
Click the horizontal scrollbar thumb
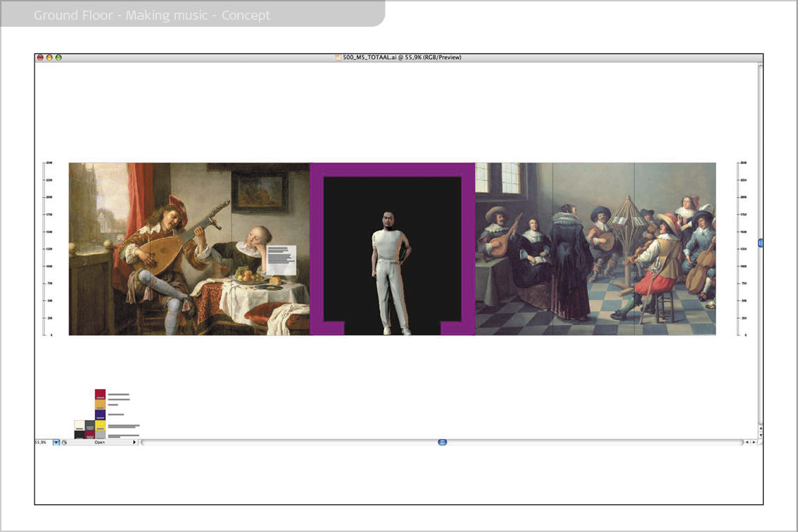pyautogui.click(x=442, y=443)
